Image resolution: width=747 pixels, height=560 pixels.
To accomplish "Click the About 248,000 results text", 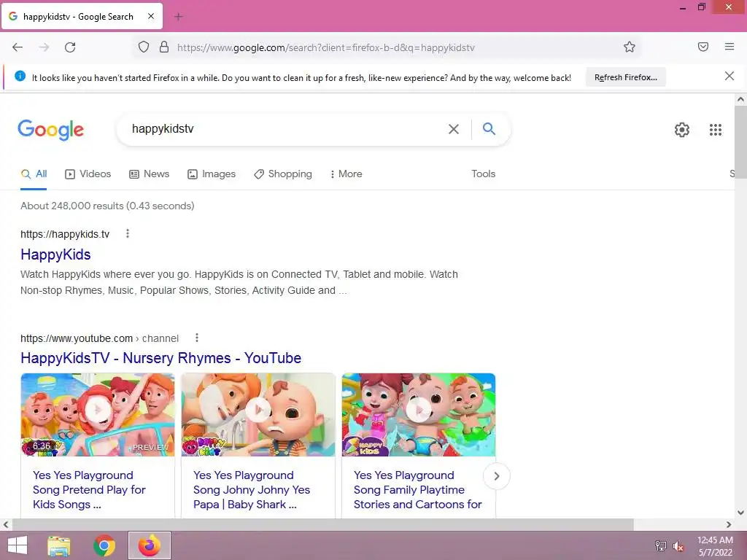I will click(x=107, y=206).
